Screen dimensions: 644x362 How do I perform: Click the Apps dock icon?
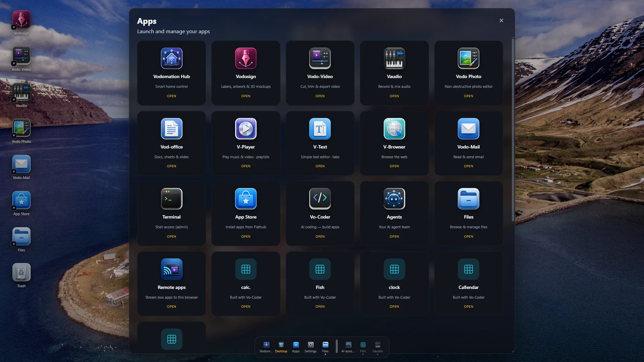tap(296, 347)
